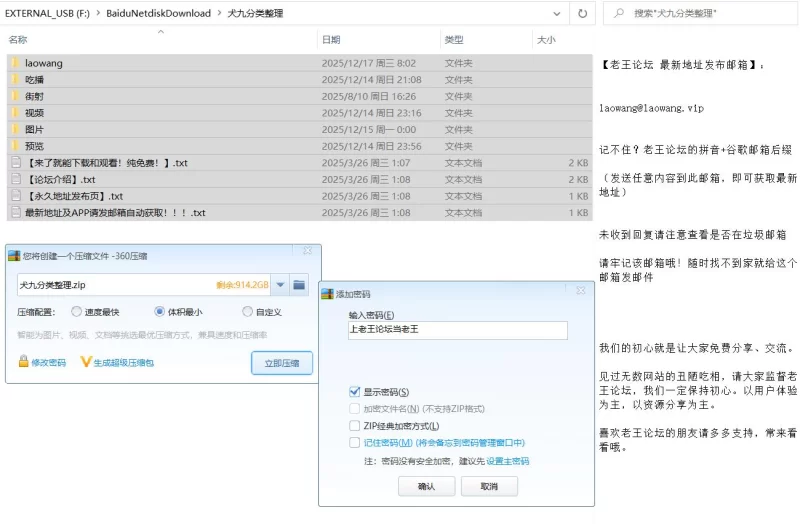Screen dimensions: 800x524
Task: Click the refresh icon in address bar
Action: (582, 14)
